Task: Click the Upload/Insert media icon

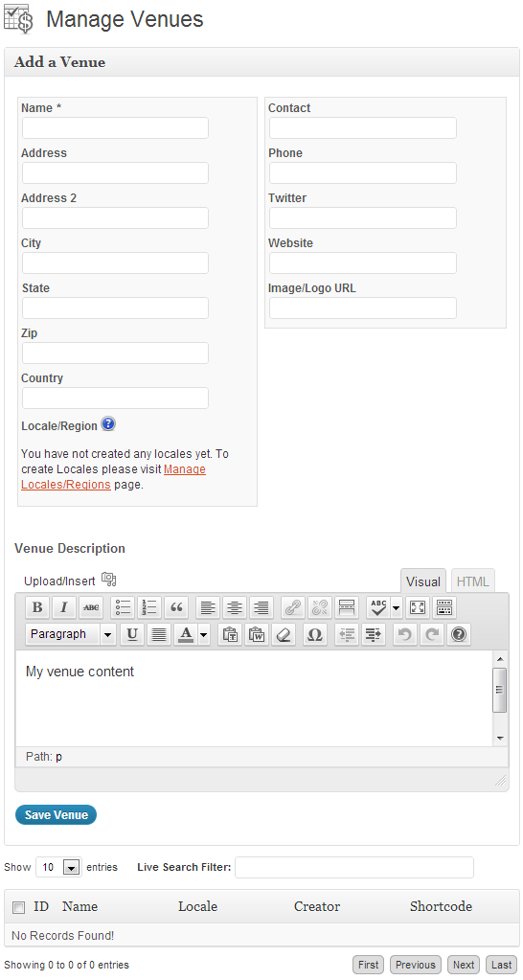Action: click(109, 580)
